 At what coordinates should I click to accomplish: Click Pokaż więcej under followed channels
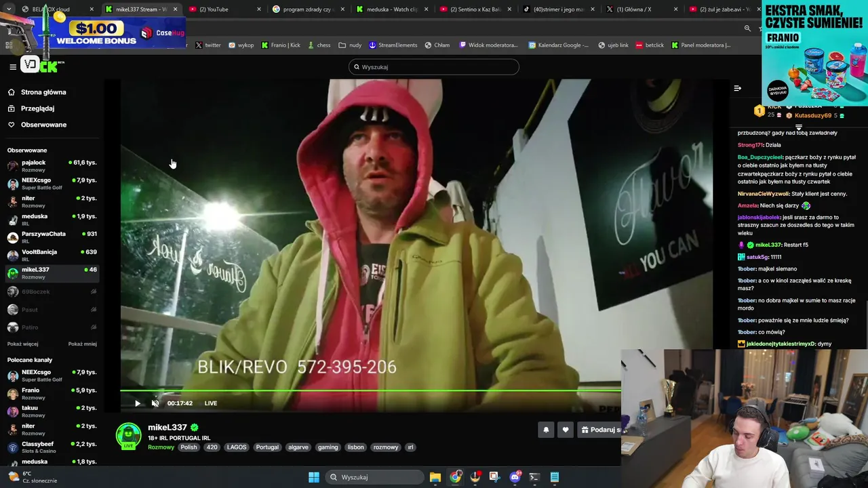(x=22, y=344)
